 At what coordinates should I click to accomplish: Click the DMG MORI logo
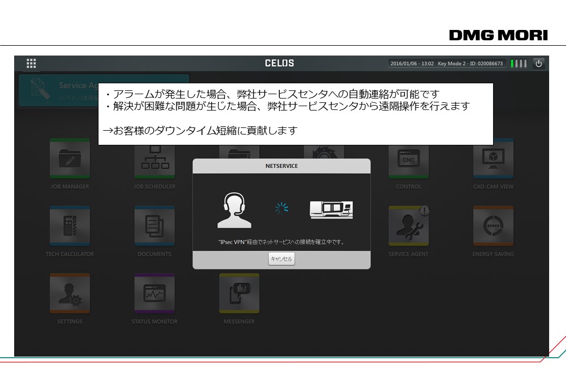[x=499, y=35]
